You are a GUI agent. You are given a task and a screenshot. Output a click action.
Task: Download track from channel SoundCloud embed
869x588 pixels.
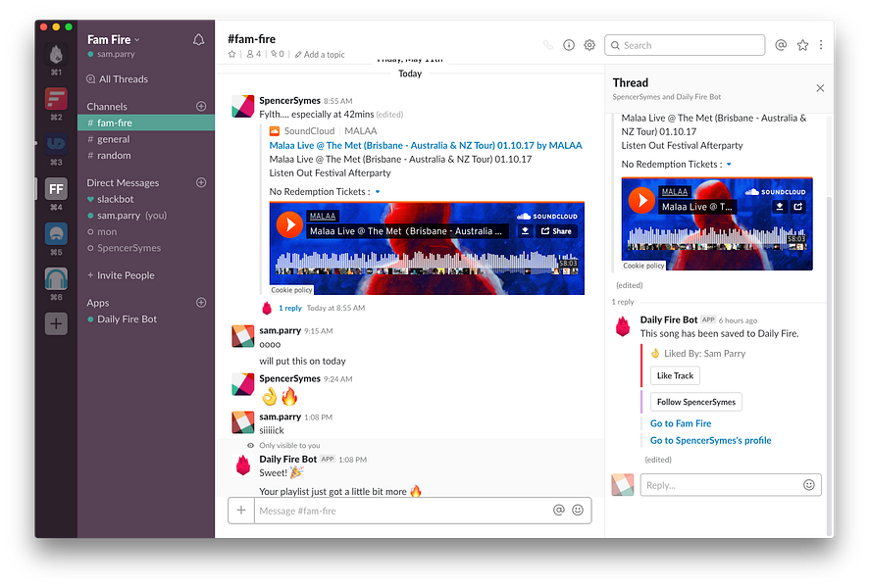click(x=525, y=231)
